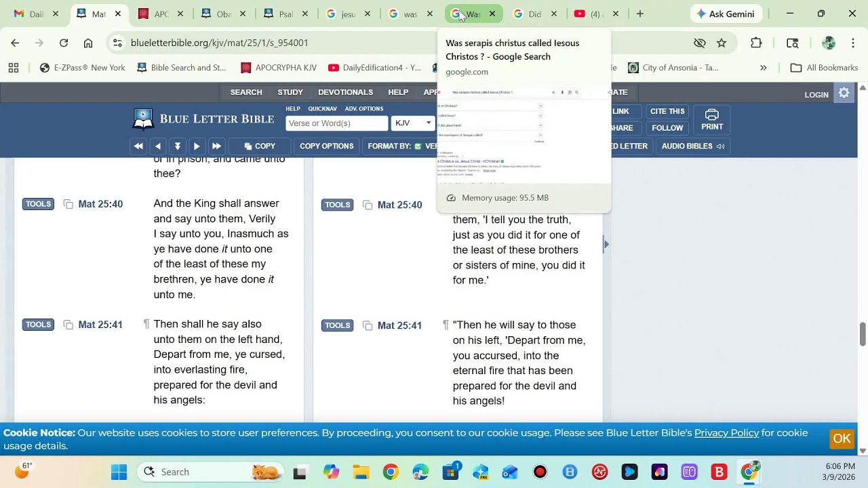
Task: Toggle the FORMAT BY verse checkbox
Action: coord(418,146)
